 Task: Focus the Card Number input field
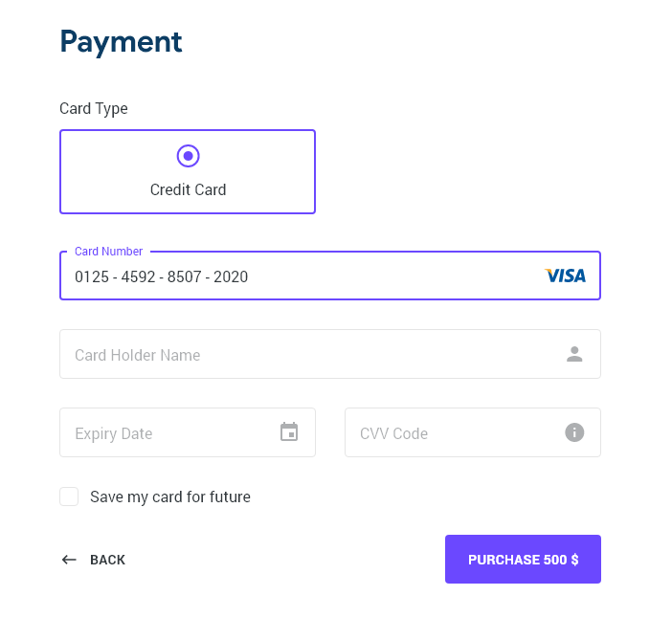(330, 276)
